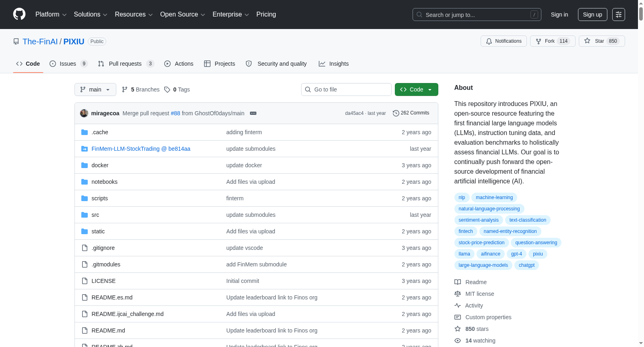Switch to the Projects tab

[220, 64]
